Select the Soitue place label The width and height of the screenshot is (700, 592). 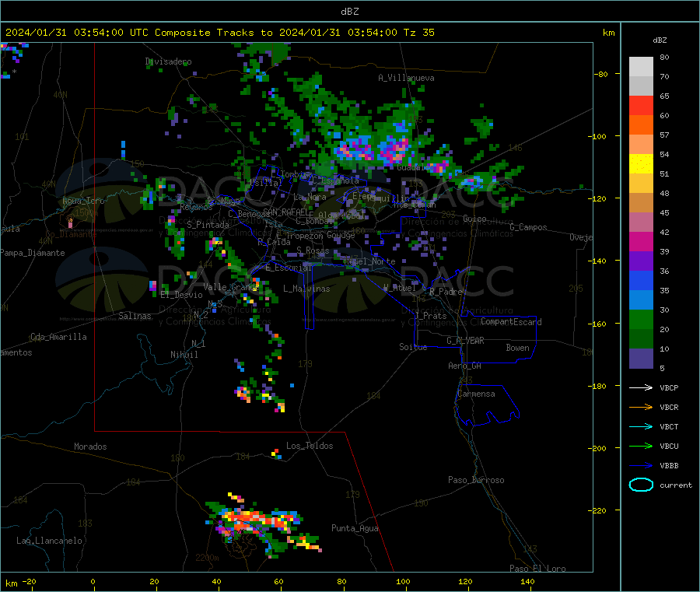(413, 347)
